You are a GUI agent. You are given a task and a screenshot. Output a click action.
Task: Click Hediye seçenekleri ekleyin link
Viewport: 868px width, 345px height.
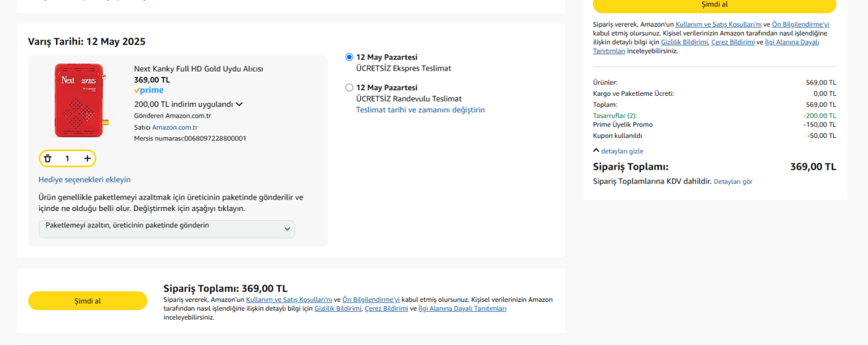[x=85, y=180]
